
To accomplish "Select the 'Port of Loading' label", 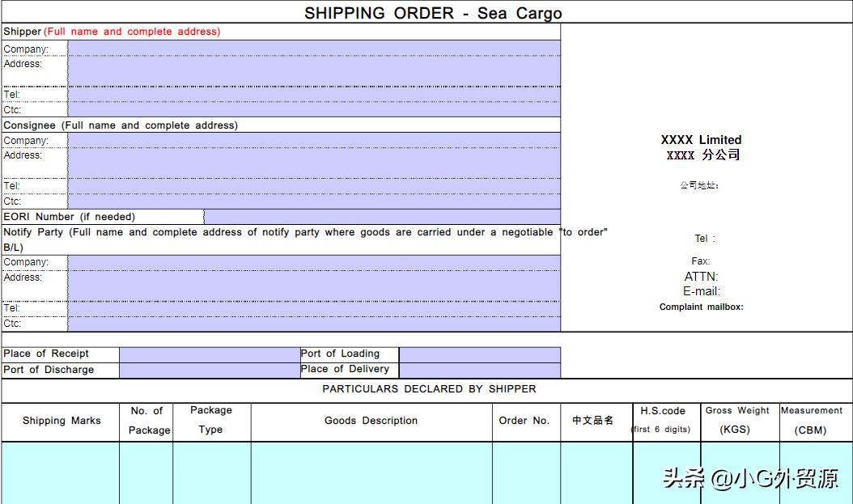I will pos(340,354).
